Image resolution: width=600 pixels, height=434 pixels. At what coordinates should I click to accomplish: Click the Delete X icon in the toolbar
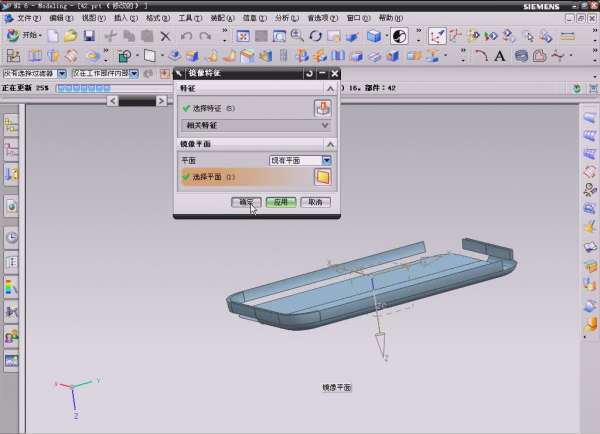coord(166,36)
